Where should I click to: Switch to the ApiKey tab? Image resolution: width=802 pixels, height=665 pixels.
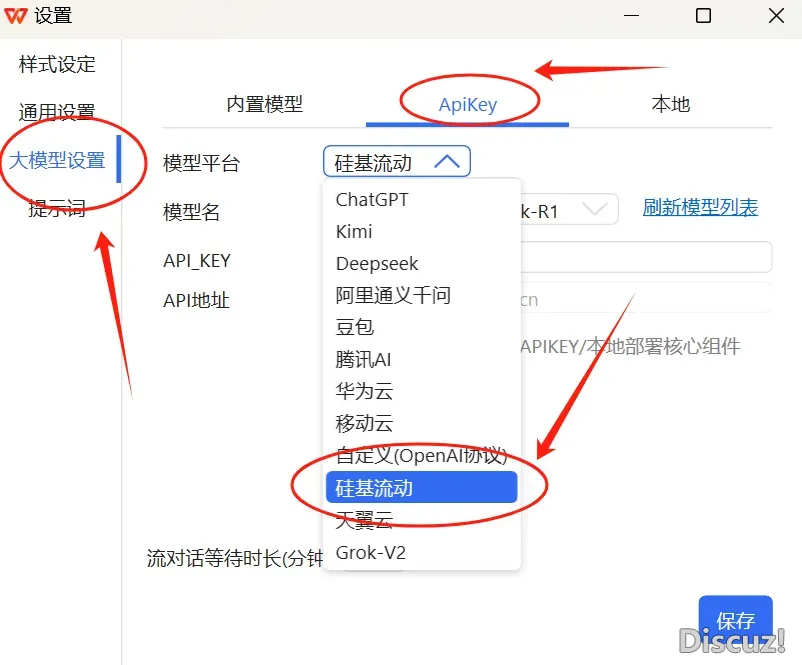tap(467, 104)
